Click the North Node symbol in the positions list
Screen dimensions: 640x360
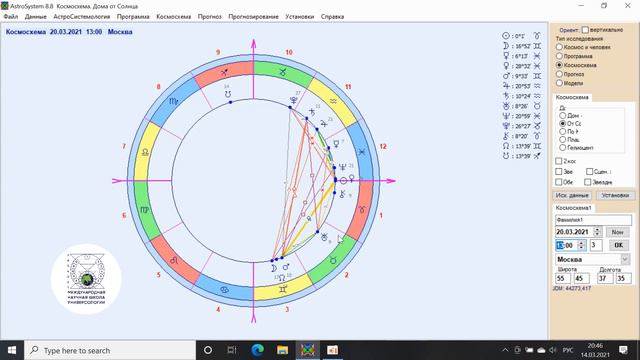tap(506, 146)
